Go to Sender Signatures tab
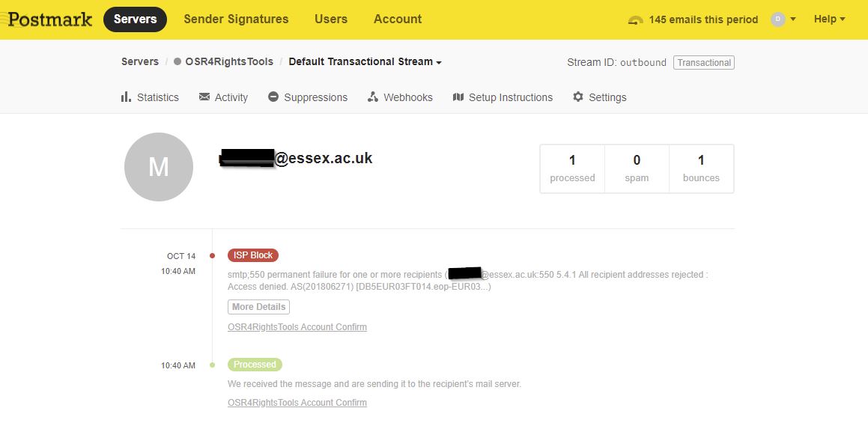 237,19
